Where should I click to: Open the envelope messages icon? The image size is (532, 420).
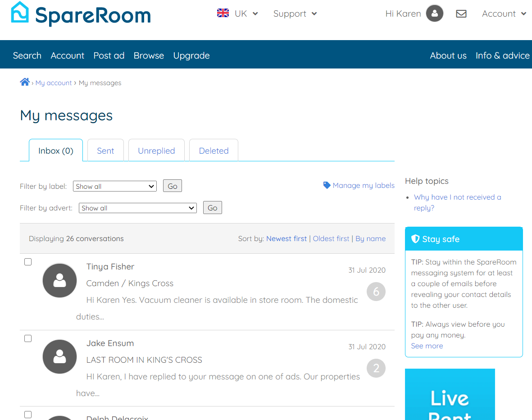point(461,14)
